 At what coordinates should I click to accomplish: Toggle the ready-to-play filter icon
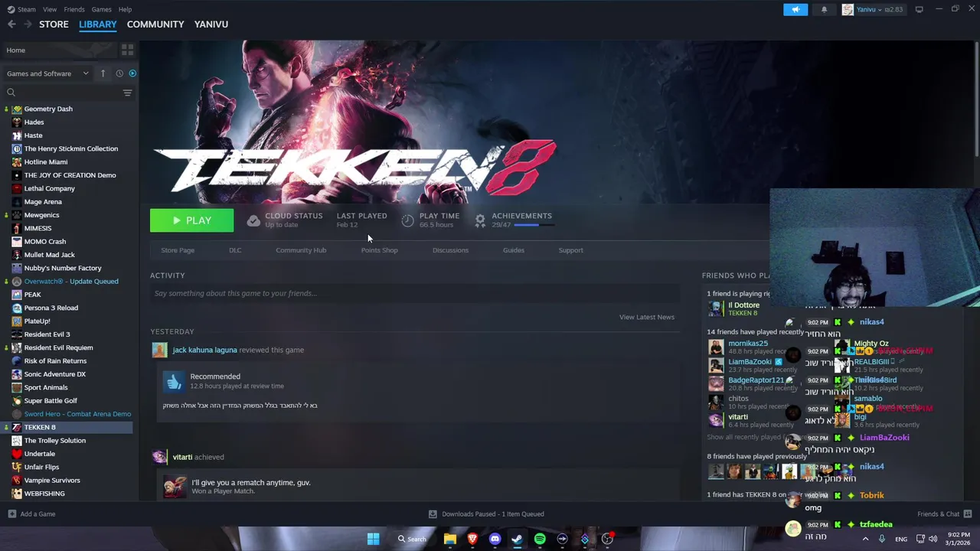pyautogui.click(x=132, y=73)
